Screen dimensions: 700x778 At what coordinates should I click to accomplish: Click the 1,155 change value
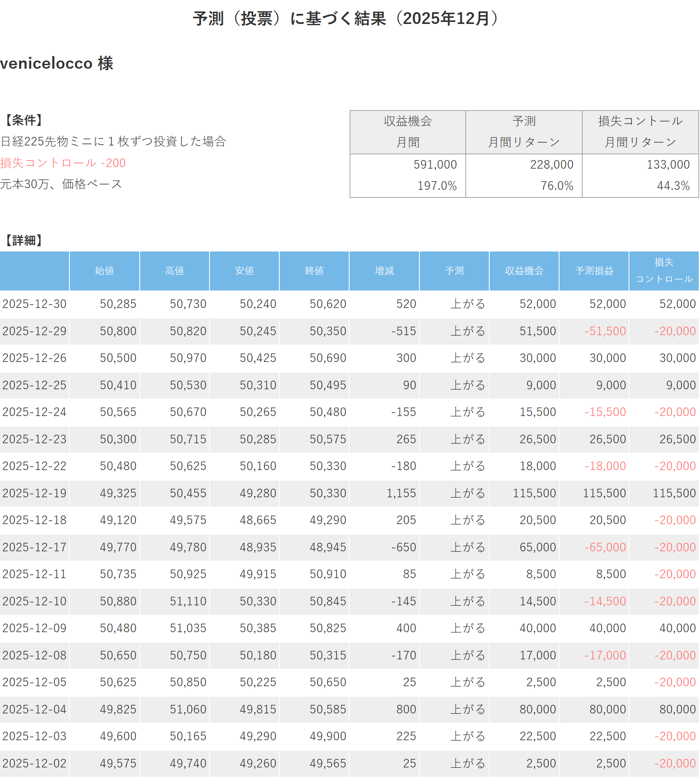tap(401, 493)
